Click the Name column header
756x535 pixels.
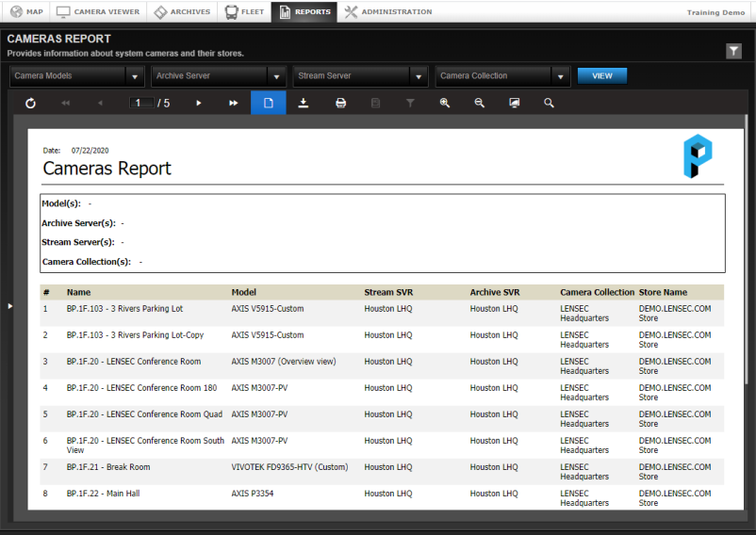point(78,292)
